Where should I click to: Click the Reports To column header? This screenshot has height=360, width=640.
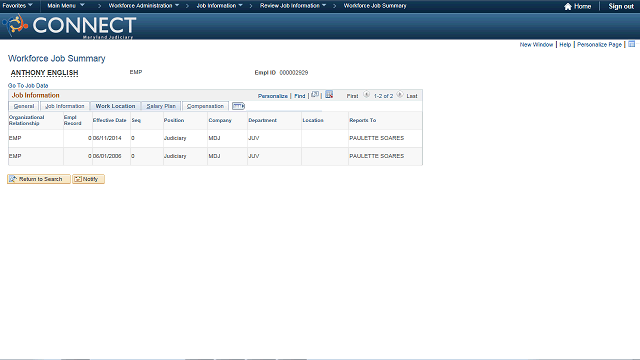click(362, 120)
